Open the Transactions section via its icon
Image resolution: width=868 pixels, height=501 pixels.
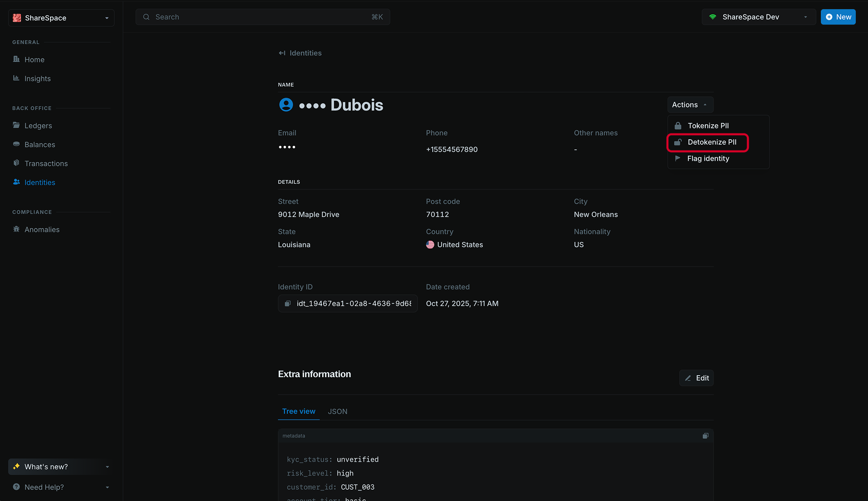click(17, 163)
